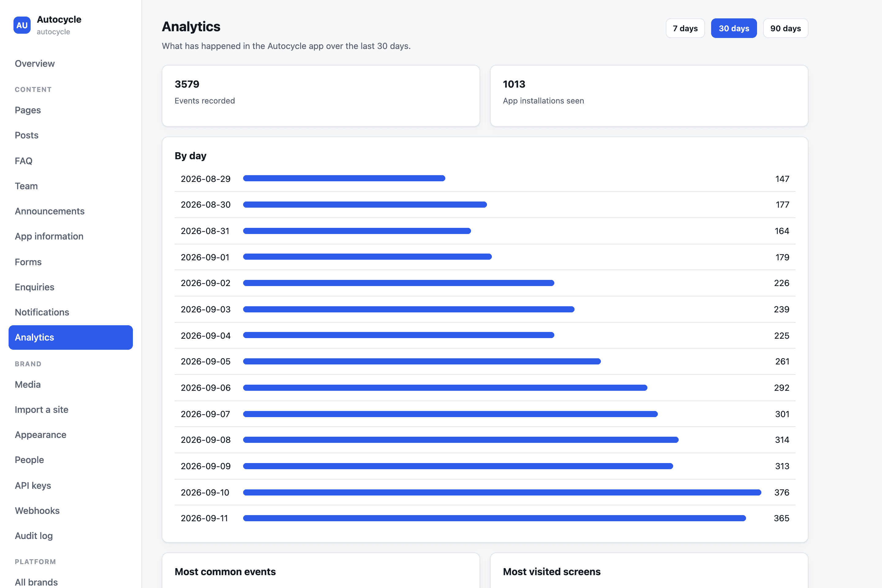Click the 3579 events recorded value
The height and width of the screenshot is (588, 882).
click(187, 84)
